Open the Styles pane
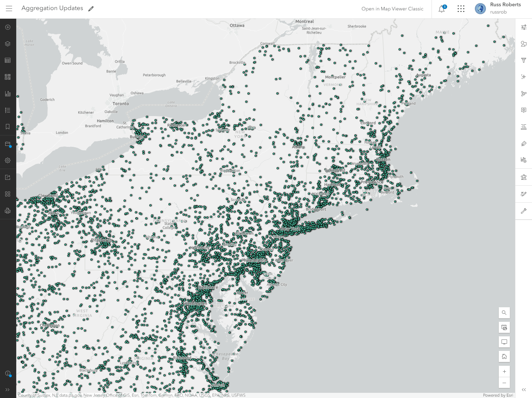 tap(523, 44)
